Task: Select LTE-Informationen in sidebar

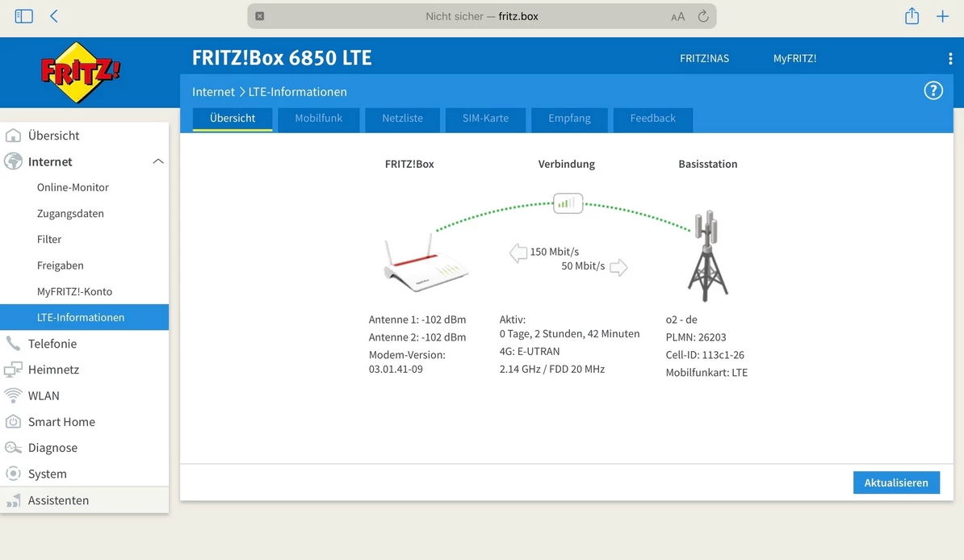Action: [85, 317]
